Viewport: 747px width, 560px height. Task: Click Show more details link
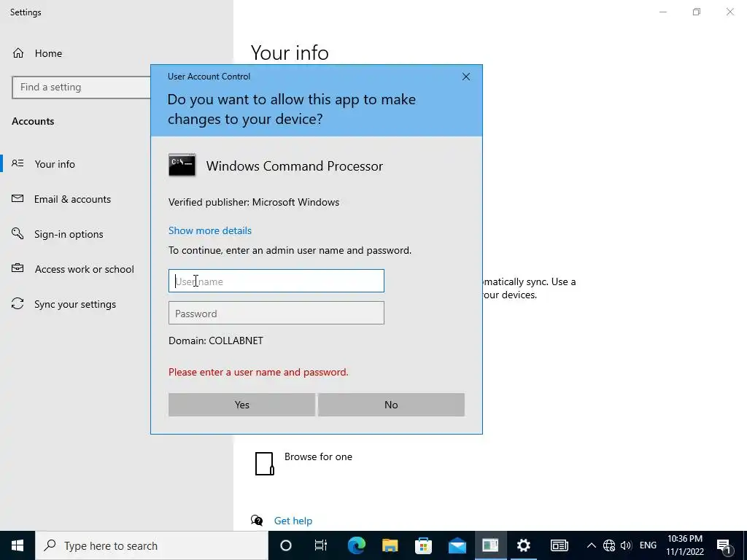click(209, 230)
